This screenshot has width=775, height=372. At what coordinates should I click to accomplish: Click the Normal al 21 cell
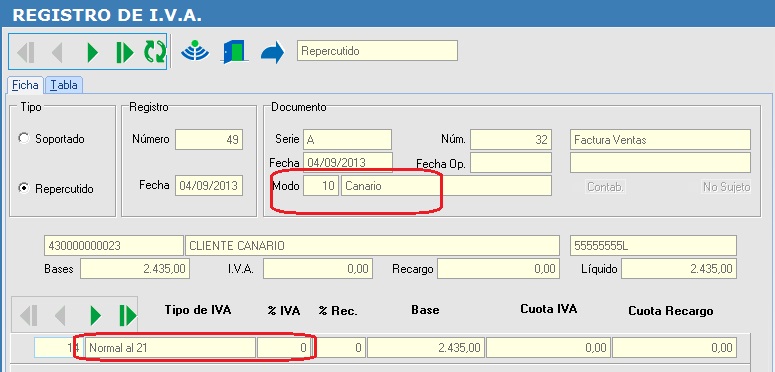click(171, 347)
